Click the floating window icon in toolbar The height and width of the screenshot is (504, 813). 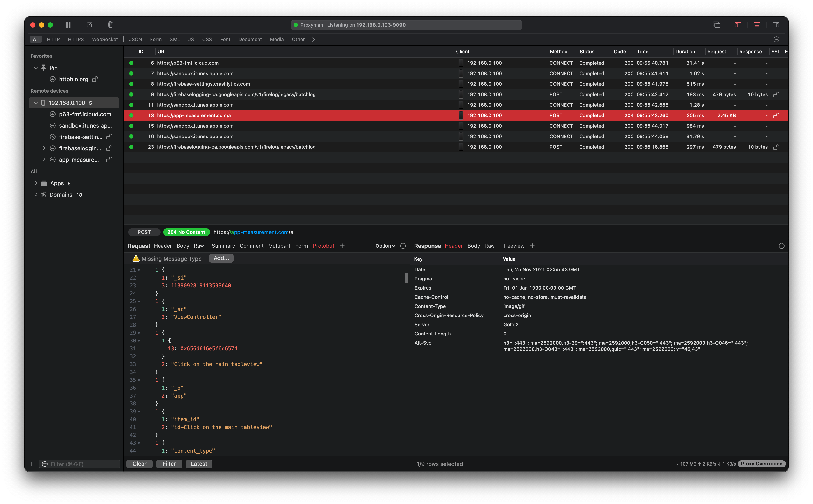717,25
